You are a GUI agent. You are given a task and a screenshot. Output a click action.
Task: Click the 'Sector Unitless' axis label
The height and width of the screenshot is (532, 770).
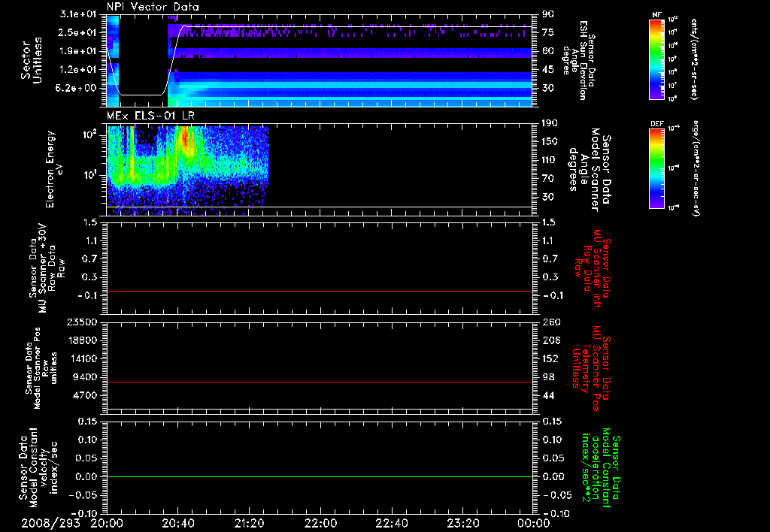coord(32,60)
